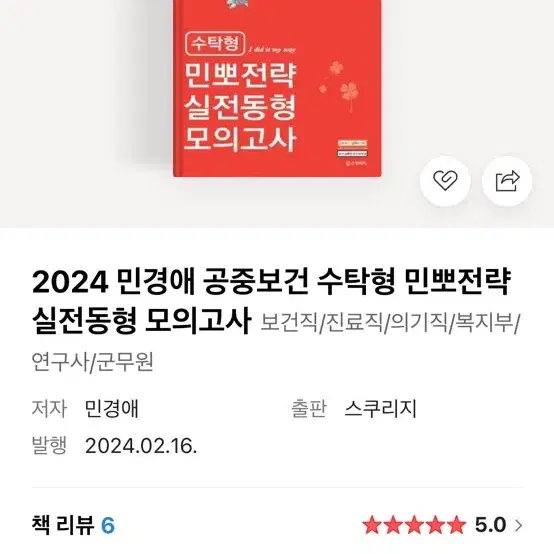Tap the subtitle 보건직/진료직/의기직 text
The height and width of the screenshot is (554, 554).
tap(354, 323)
